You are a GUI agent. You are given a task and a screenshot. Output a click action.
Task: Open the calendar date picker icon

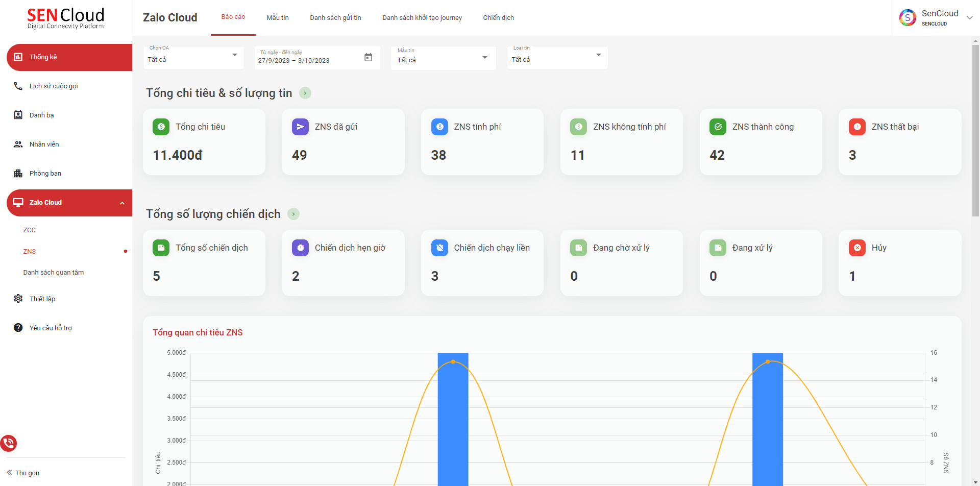[x=368, y=57]
